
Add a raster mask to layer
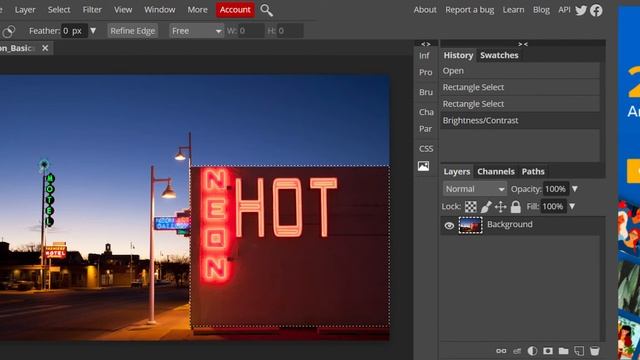[548, 351]
